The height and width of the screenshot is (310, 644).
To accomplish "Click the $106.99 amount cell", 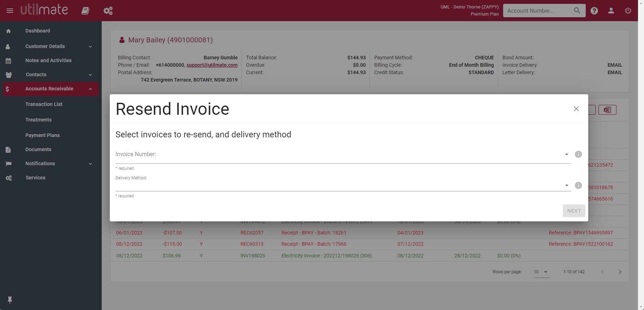I will point(172,256).
